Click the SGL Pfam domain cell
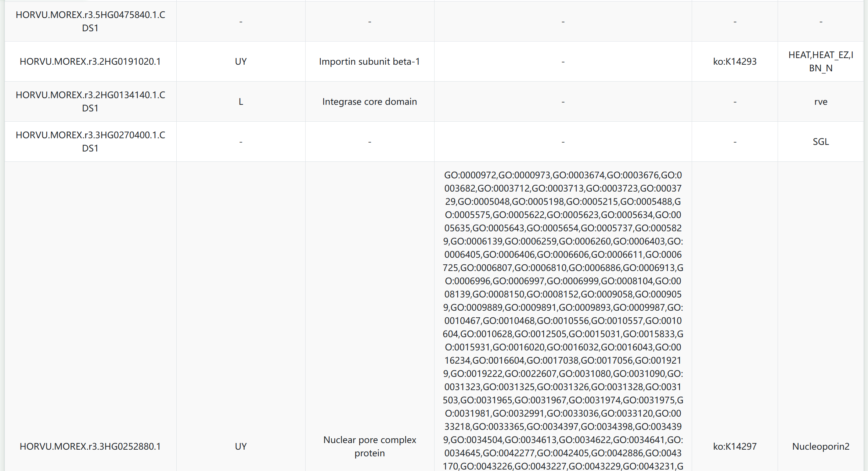The width and height of the screenshot is (868, 471). pyautogui.click(x=821, y=142)
